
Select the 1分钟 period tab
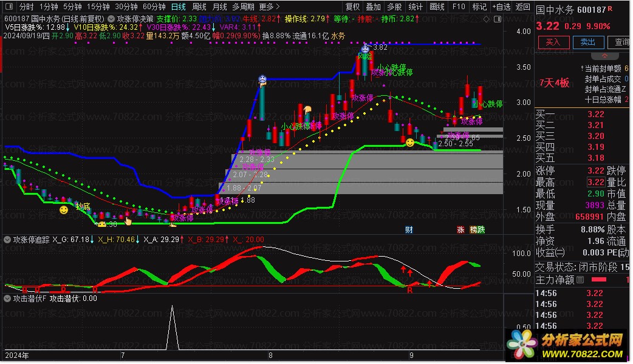[49, 7]
